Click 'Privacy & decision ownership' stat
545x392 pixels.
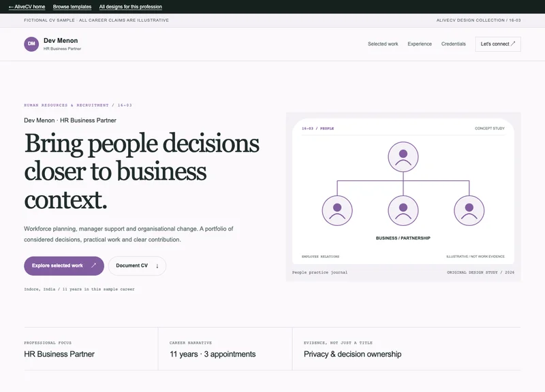[x=352, y=354]
